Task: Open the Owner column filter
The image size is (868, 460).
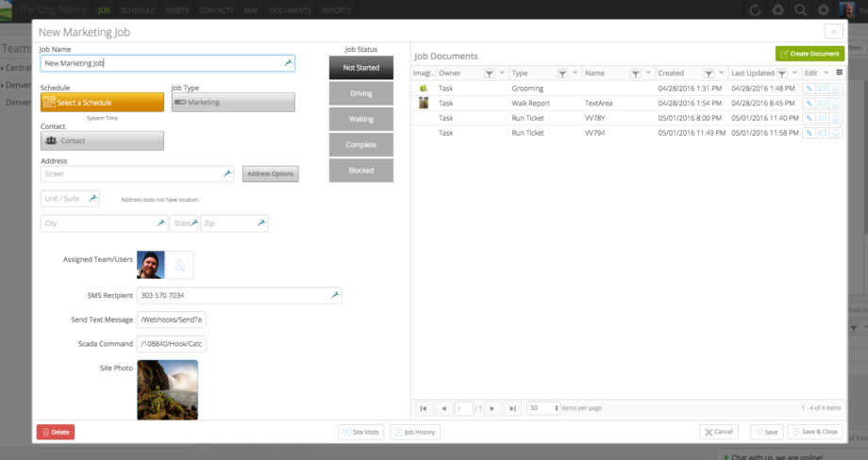Action: pos(489,73)
